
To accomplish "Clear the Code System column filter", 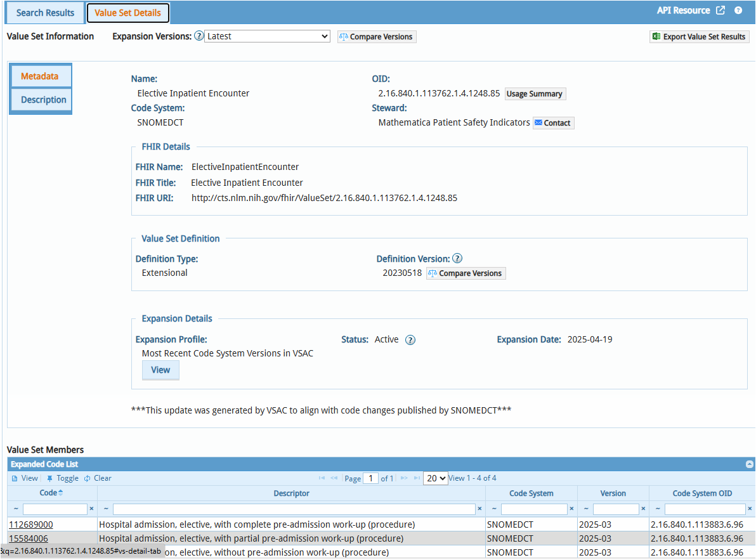I will [571, 509].
